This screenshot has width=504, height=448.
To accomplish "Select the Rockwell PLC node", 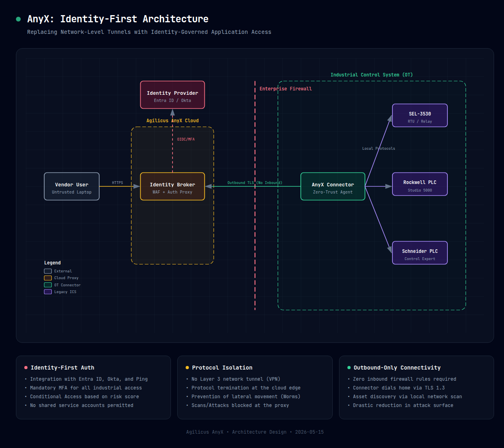I will 420,184.
